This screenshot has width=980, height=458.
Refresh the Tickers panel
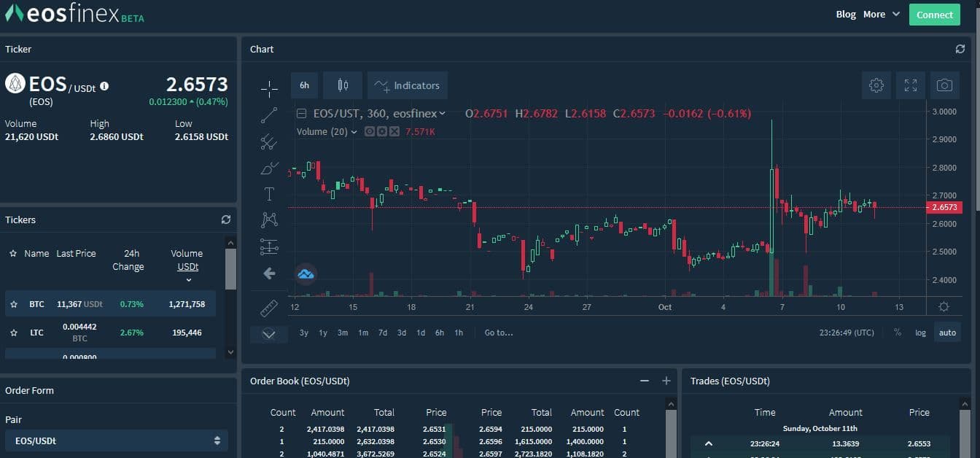click(x=226, y=220)
